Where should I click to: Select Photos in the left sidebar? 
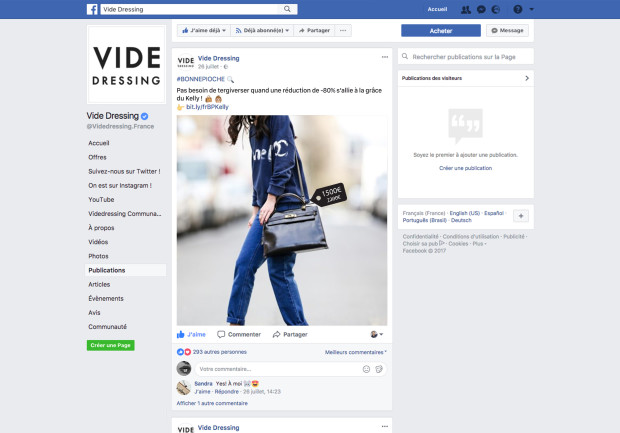[x=98, y=256]
